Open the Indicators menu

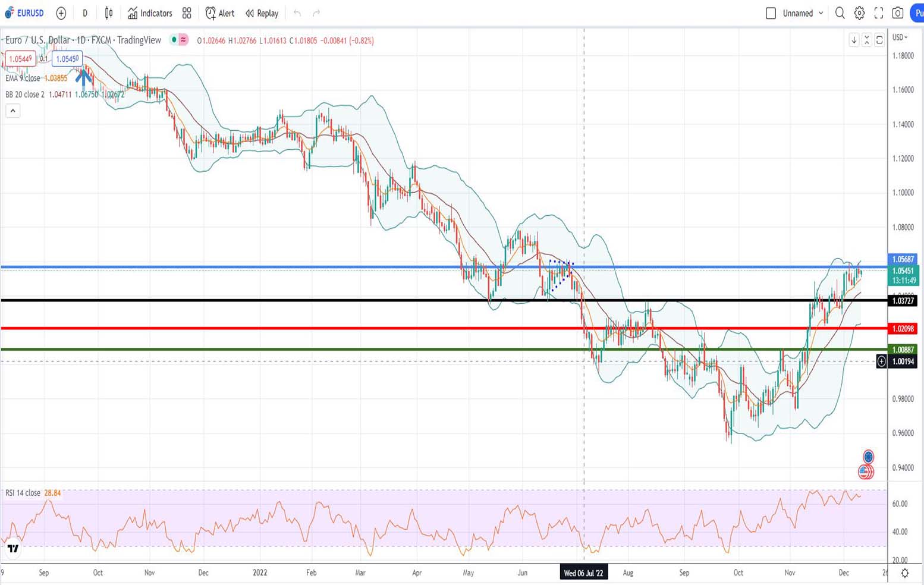click(x=150, y=13)
